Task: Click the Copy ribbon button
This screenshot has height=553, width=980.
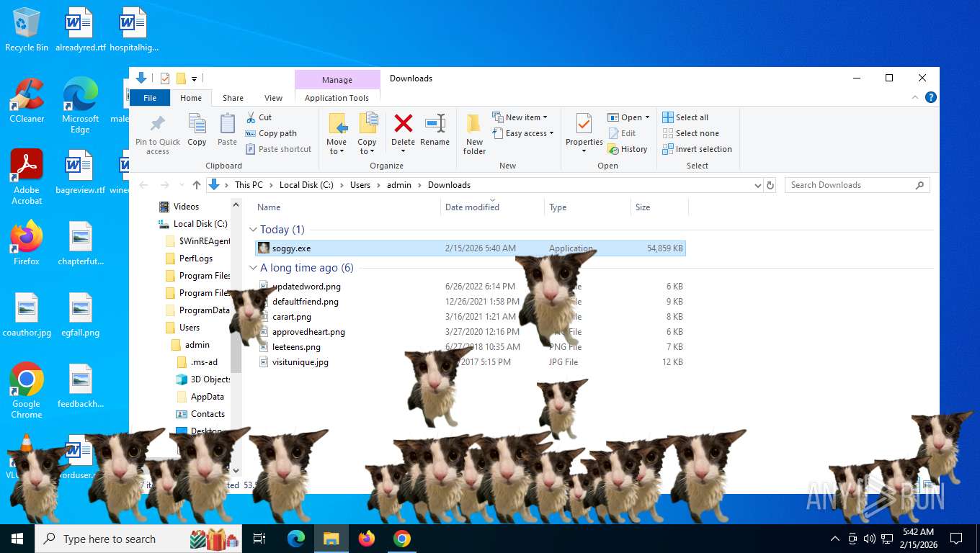Action: click(197, 130)
